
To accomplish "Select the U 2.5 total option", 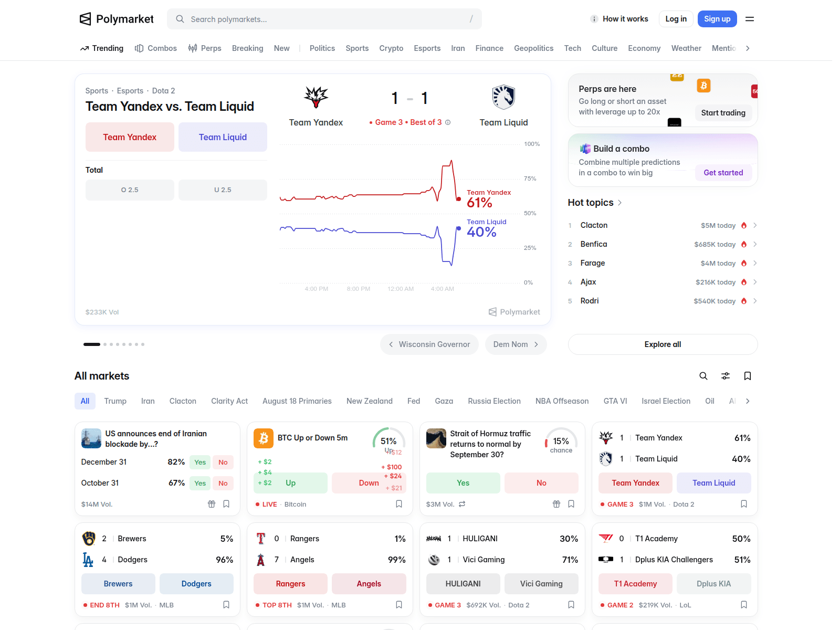I will coord(223,190).
